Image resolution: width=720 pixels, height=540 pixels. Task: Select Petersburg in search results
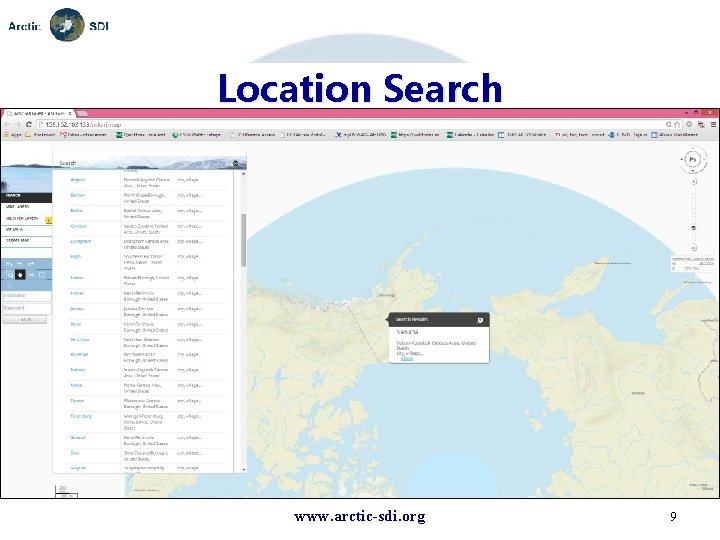[81, 416]
